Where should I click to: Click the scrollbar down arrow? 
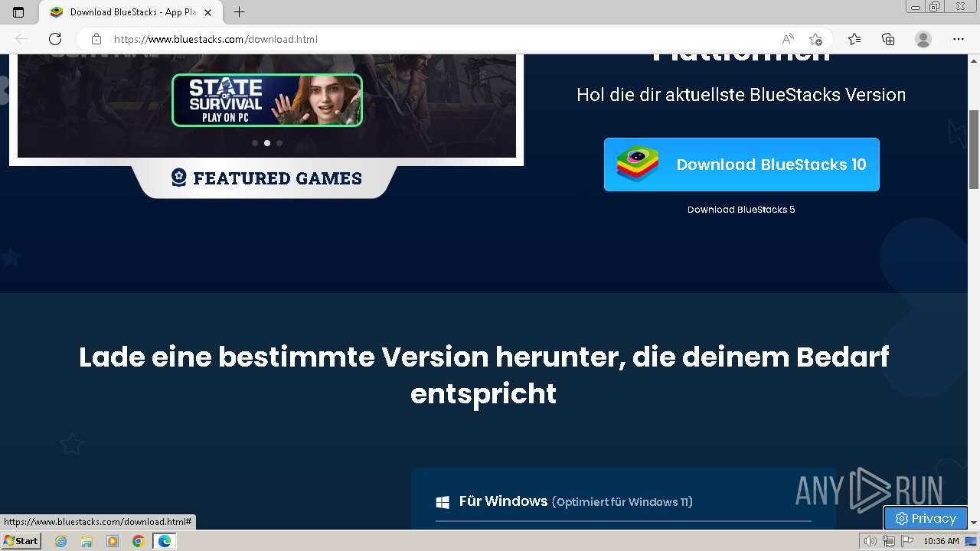pos(974,523)
